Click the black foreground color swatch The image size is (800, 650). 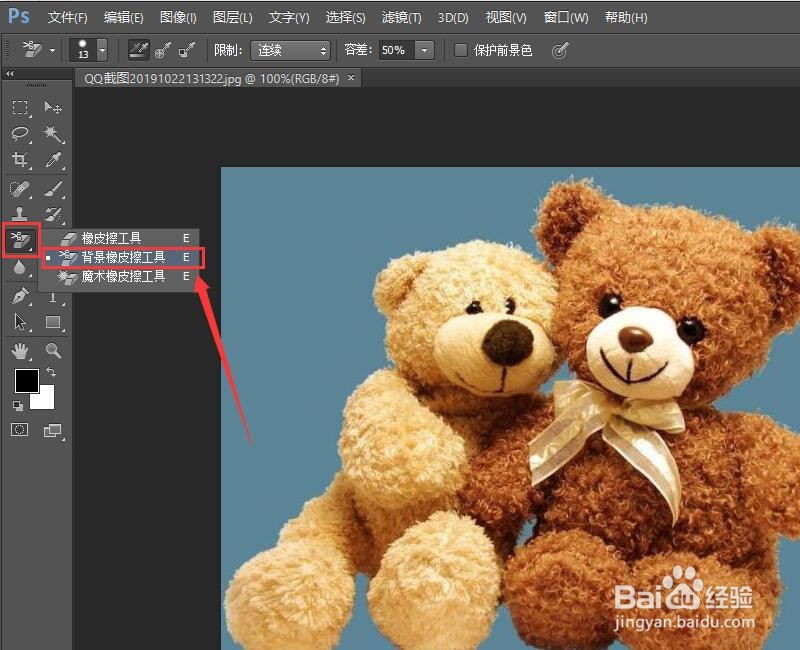tap(26, 380)
